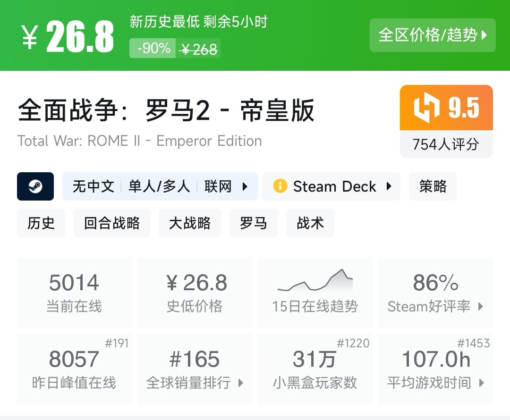Open the Steam Deck compatibility details
The height and width of the screenshot is (420, 510).
click(x=331, y=186)
